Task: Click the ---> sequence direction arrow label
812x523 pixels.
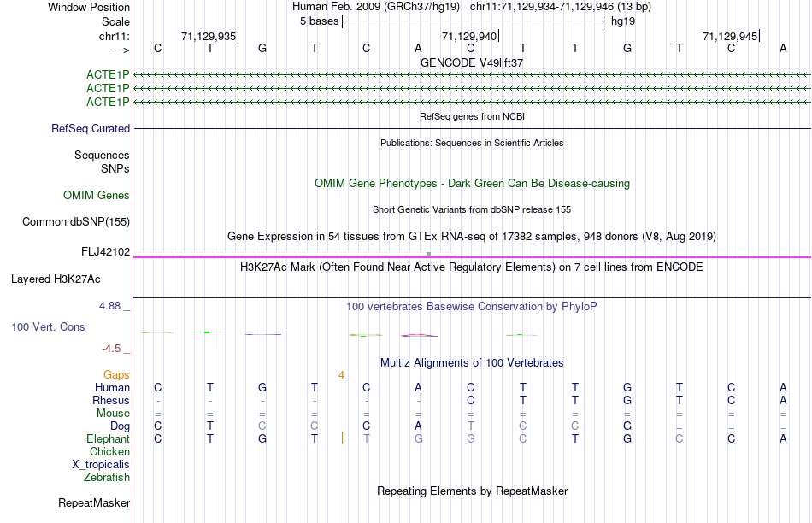Action: [x=121, y=50]
